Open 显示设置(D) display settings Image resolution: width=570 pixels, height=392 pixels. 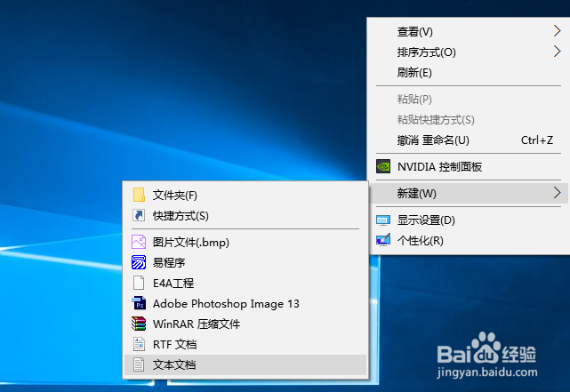[469, 220]
